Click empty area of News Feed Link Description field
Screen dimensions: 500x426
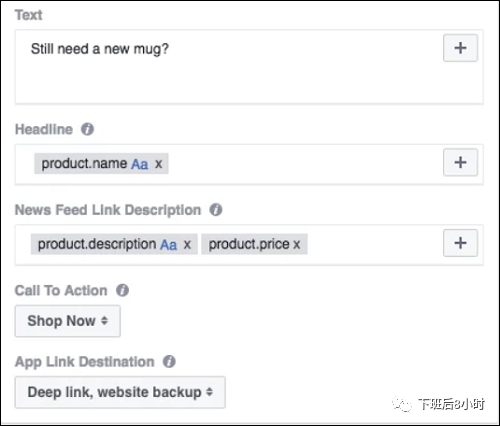[x=373, y=245]
